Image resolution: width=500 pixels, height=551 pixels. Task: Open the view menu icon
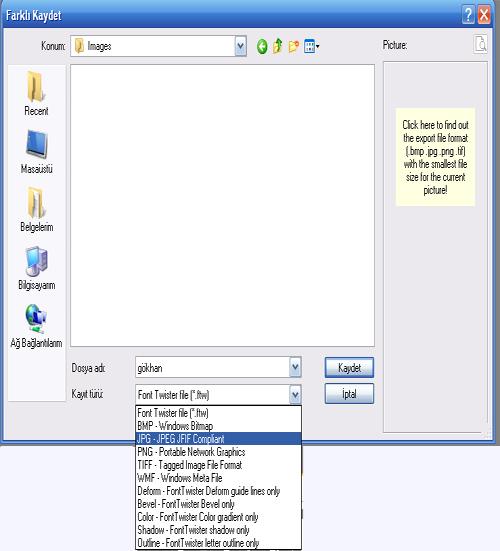(x=312, y=46)
